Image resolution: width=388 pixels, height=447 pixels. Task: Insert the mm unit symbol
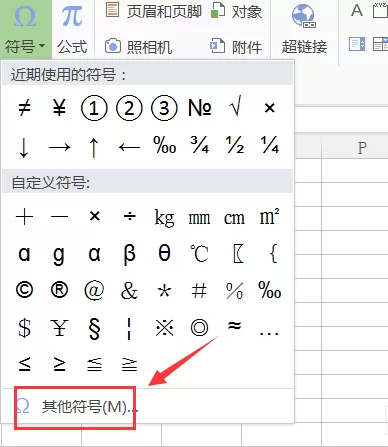click(199, 219)
